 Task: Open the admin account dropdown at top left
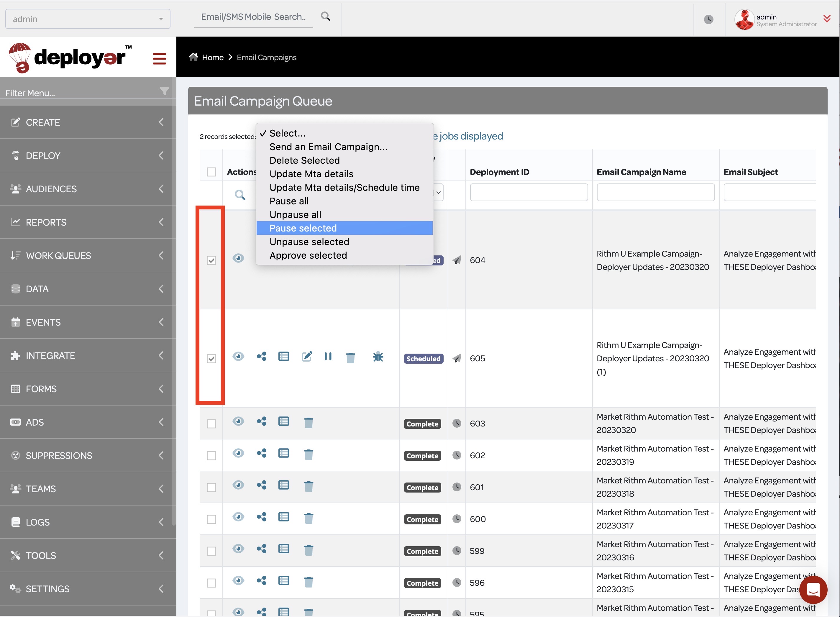pos(88,19)
